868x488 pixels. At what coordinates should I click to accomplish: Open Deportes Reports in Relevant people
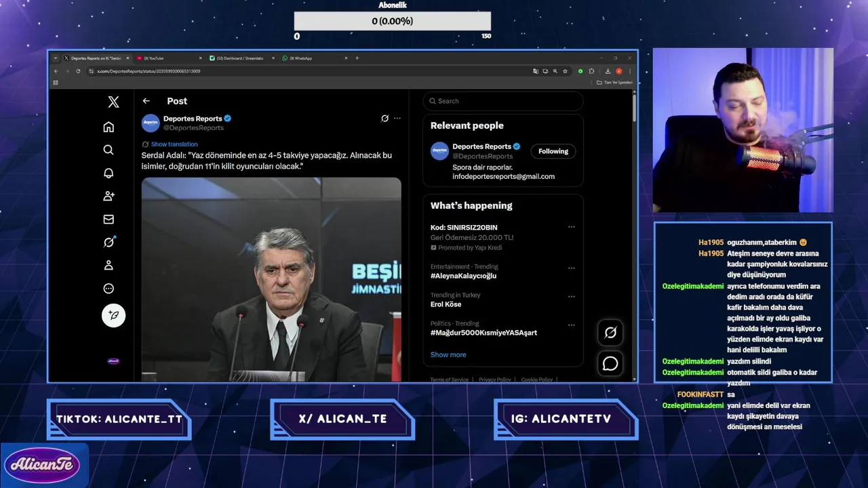(481, 146)
